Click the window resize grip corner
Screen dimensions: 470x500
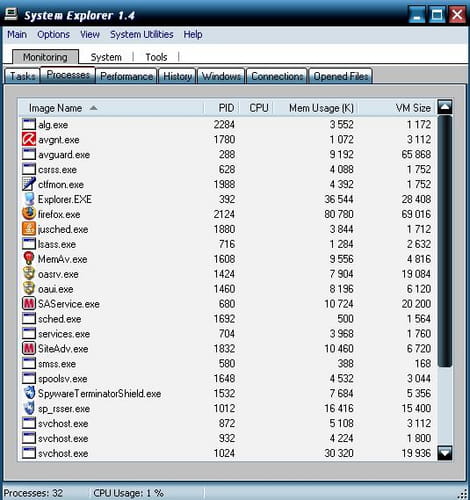(463, 494)
